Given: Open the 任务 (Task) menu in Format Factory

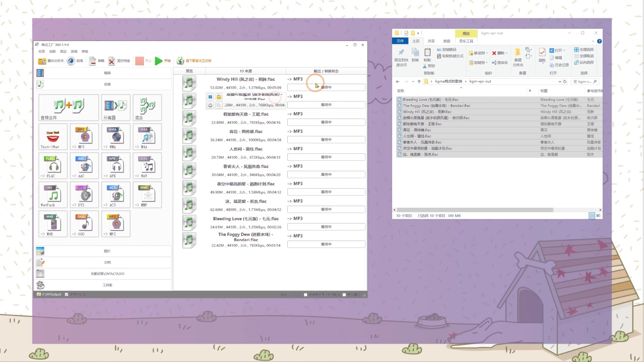Looking at the screenshot, I should click(x=42, y=52).
